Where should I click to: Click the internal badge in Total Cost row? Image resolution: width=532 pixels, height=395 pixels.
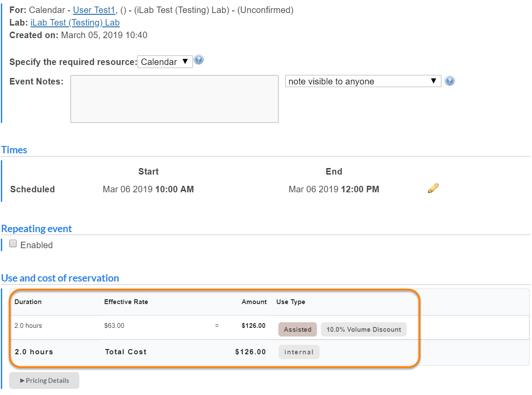tap(299, 352)
